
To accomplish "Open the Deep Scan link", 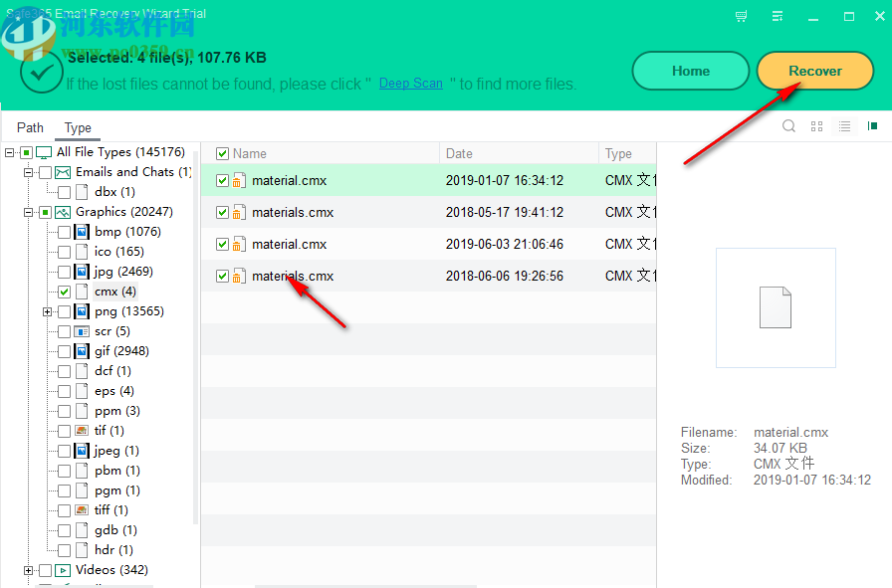I will tap(410, 84).
